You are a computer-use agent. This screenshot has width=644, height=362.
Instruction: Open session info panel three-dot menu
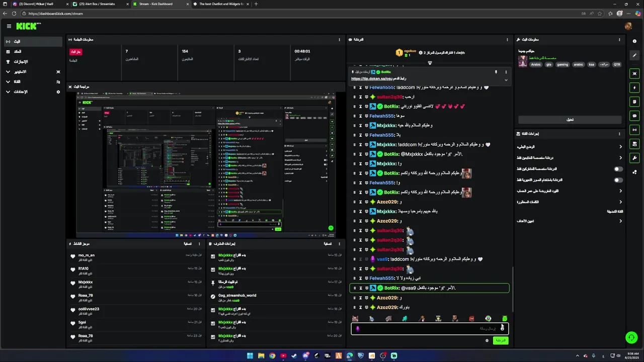click(339, 39)
